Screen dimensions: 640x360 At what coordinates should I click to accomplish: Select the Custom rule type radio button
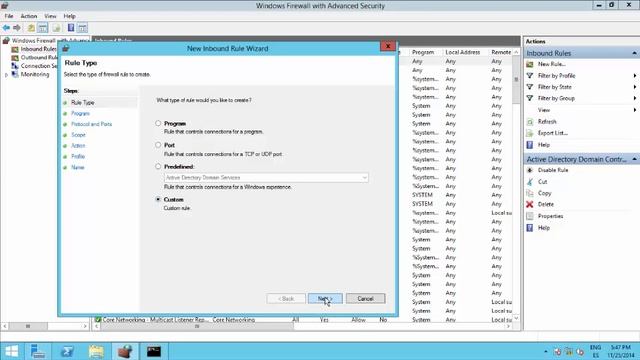pyautogui.click(x=158, y=199)
